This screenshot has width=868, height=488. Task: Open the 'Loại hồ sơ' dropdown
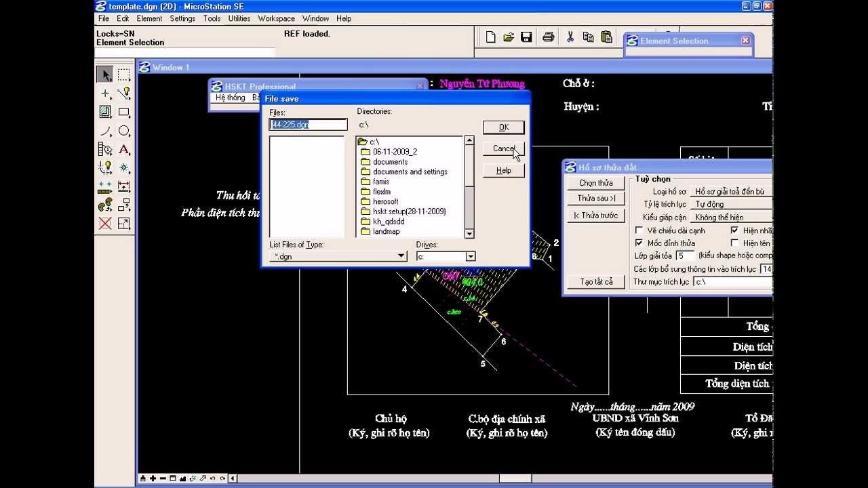pyautogui.click(x=731, y=192)
